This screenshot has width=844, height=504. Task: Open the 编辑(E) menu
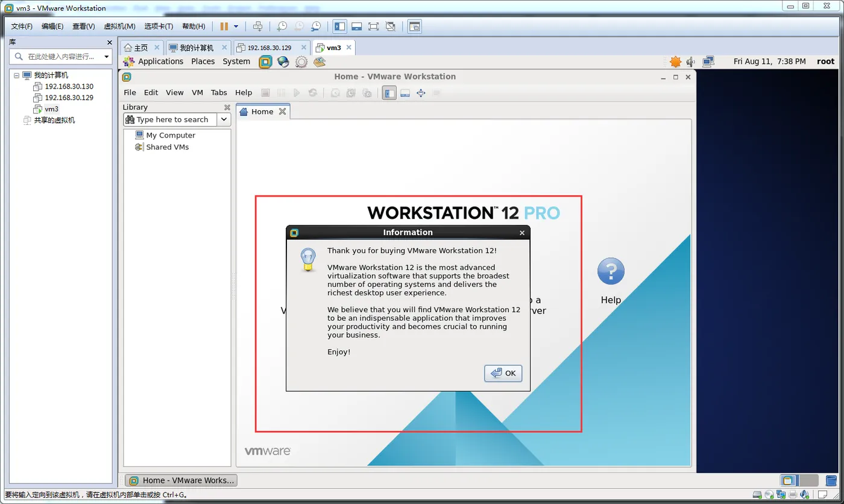coord(52,27)
